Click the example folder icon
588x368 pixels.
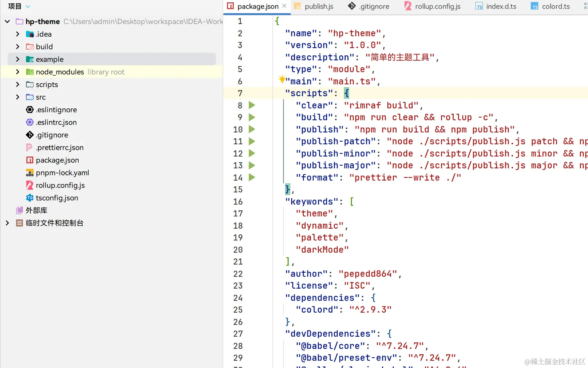point(30,59)
